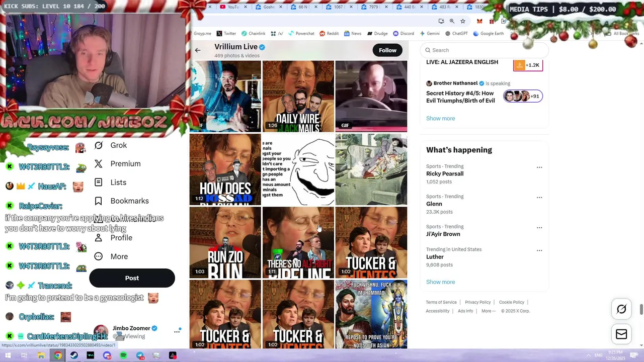Open the Cookie Policy link
The height and width of the screenshot is (362, 644).
[512, 302]
